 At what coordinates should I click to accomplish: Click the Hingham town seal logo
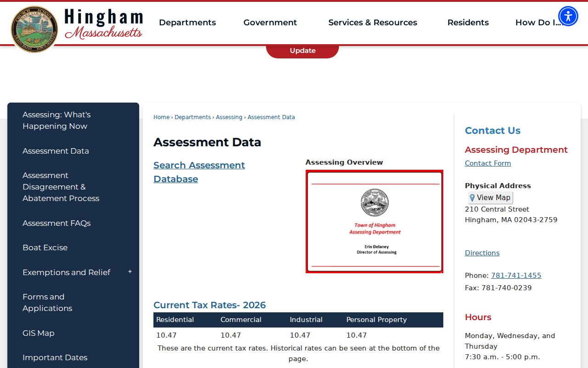(34, 29)
